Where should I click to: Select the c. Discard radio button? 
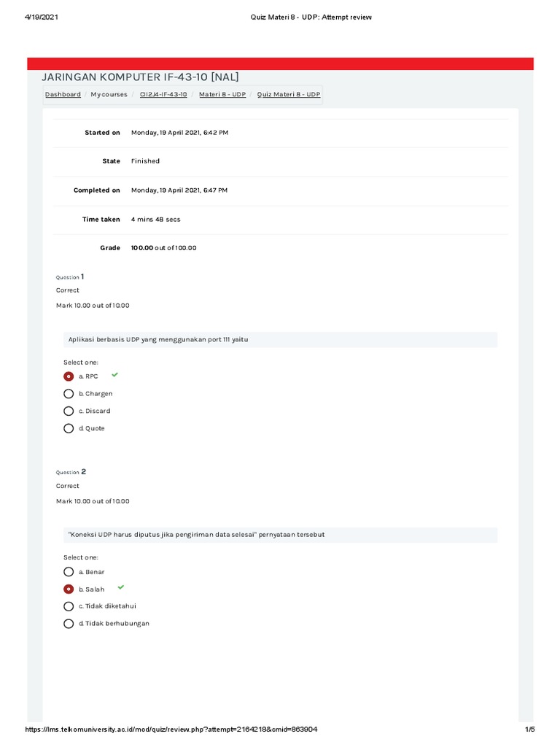(x=69, y=411)
